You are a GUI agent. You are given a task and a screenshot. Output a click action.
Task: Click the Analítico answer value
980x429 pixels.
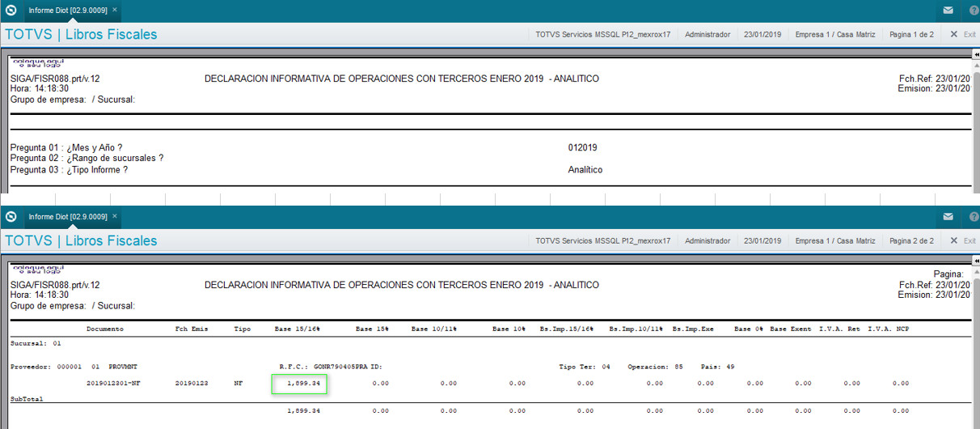(x=585, y=170)
